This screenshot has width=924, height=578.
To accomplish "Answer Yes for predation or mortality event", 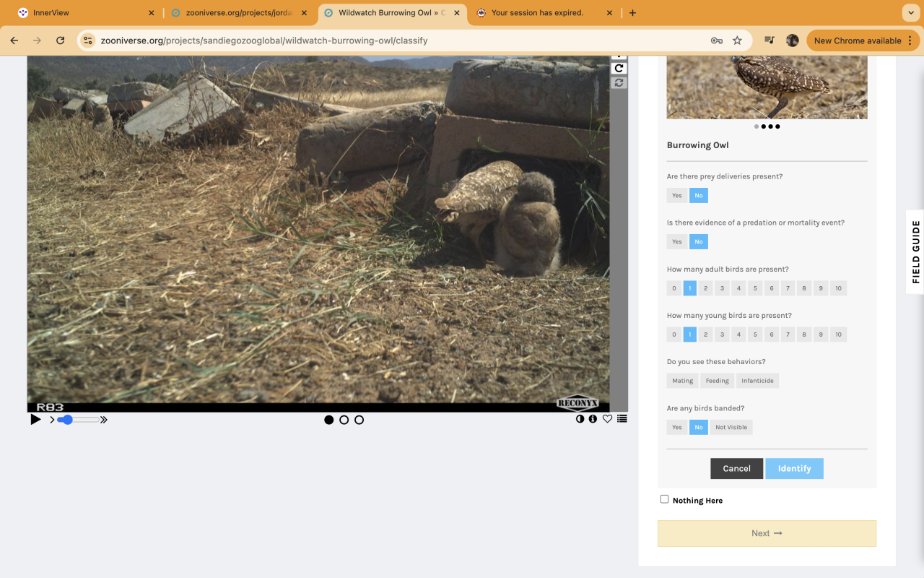I will 676,241.
